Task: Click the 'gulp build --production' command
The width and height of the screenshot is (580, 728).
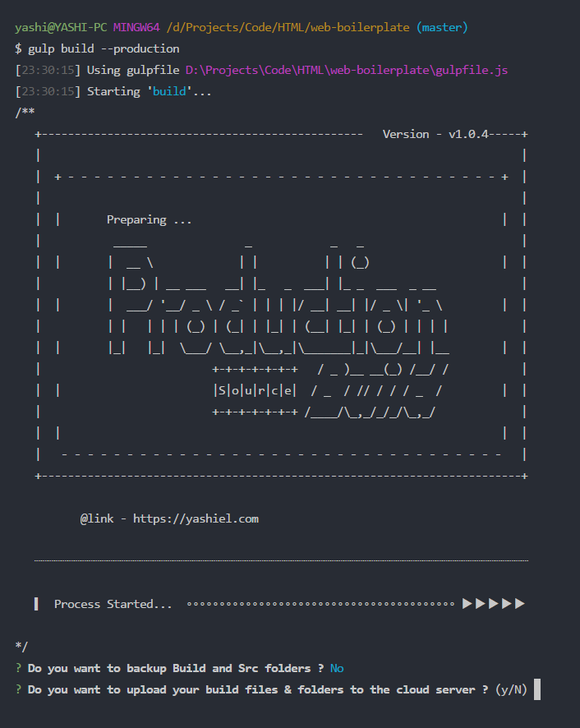Action: (104, 48)
